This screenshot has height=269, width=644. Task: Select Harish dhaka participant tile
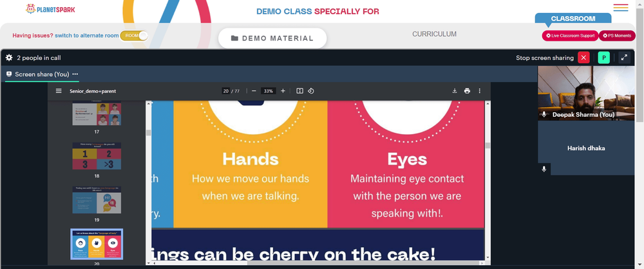tap(586, 148)
